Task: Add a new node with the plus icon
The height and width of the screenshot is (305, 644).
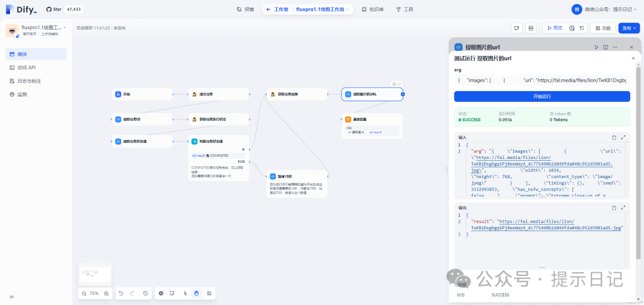Action: pyautogui.click(x=161, y=294)
